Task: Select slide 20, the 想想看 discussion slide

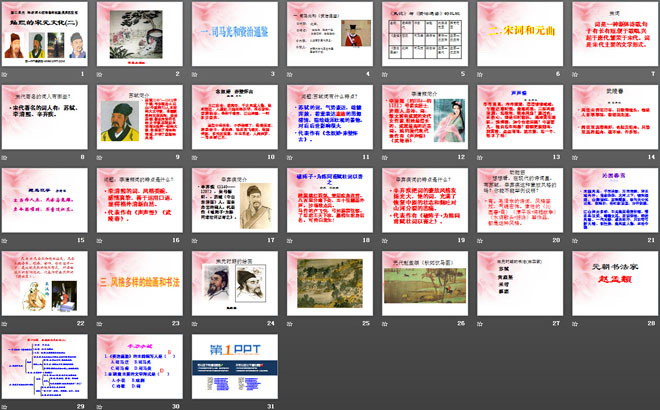Action: click(520, 200)
